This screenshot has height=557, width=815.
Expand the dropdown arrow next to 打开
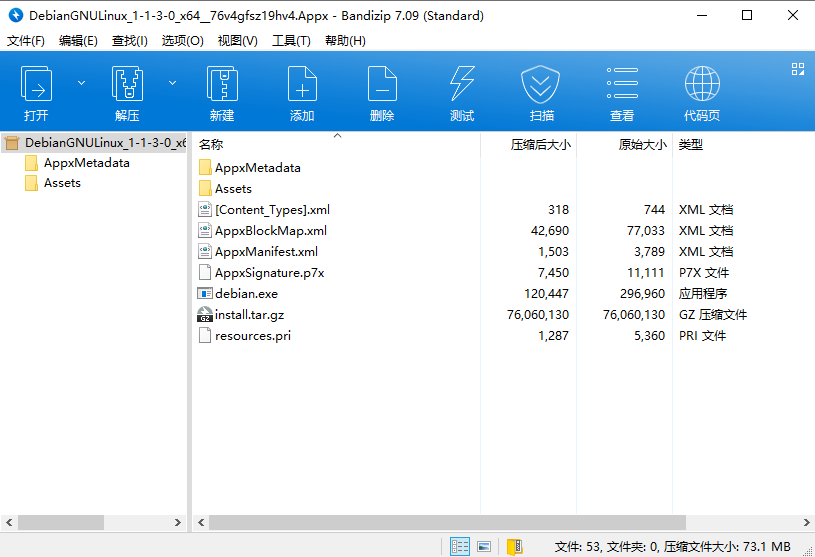point(82,83)
